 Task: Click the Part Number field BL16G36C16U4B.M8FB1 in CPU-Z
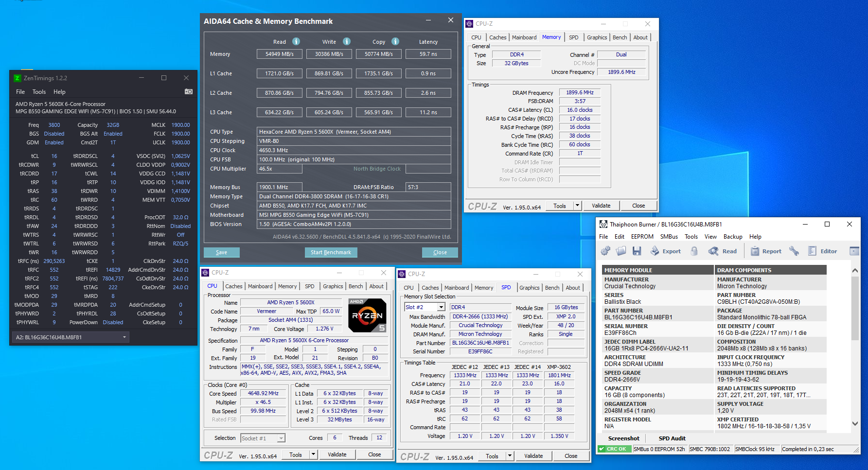(480, 343)
